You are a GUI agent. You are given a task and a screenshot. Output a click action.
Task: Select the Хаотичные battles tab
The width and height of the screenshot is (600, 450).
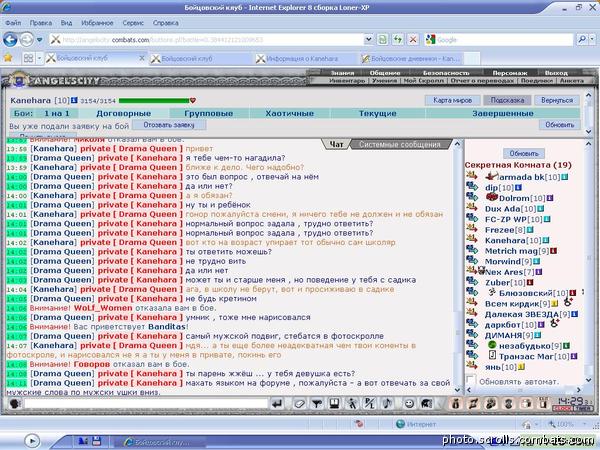tap(290, 113)
